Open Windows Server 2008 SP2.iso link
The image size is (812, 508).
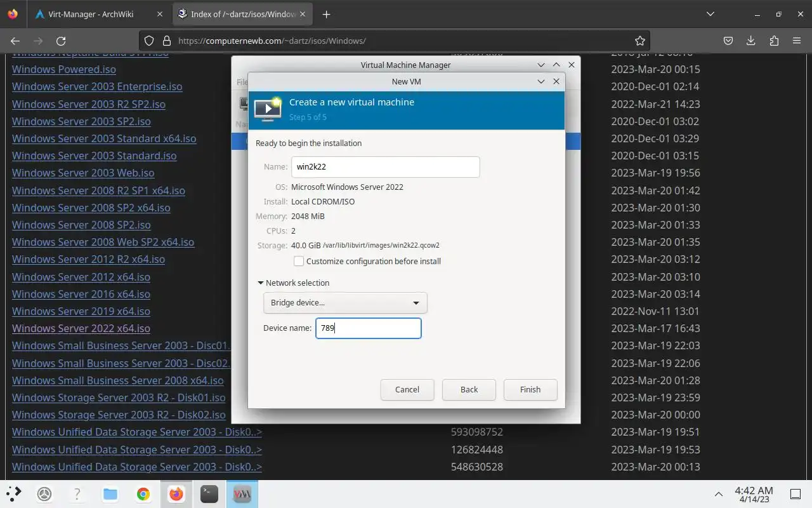click(x=81, y=225)
